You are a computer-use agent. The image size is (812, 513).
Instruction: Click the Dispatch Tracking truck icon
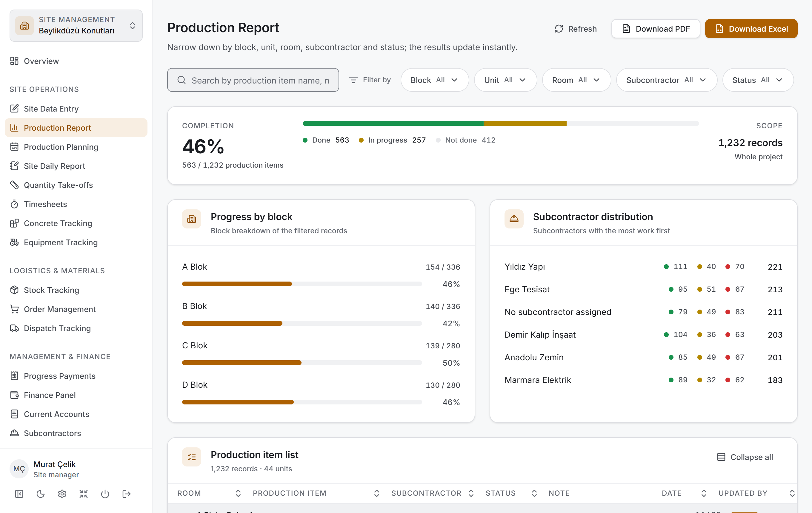tap(14, 328)
